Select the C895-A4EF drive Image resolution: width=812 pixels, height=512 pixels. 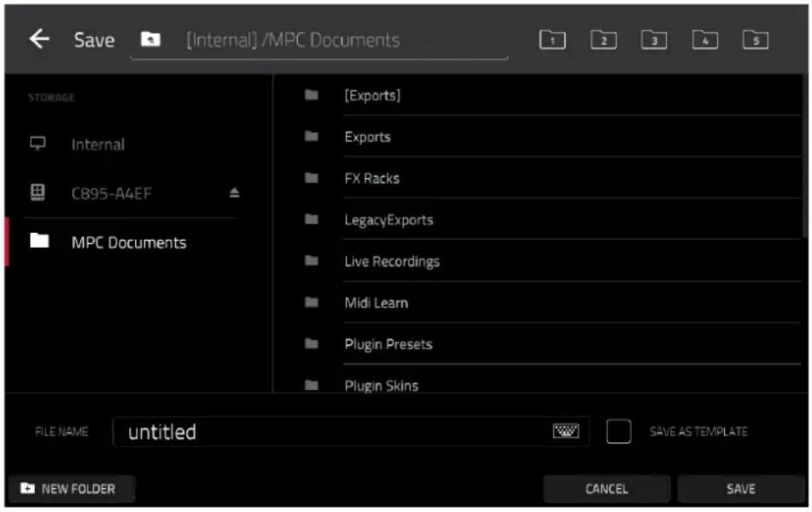tap(111, 194)
